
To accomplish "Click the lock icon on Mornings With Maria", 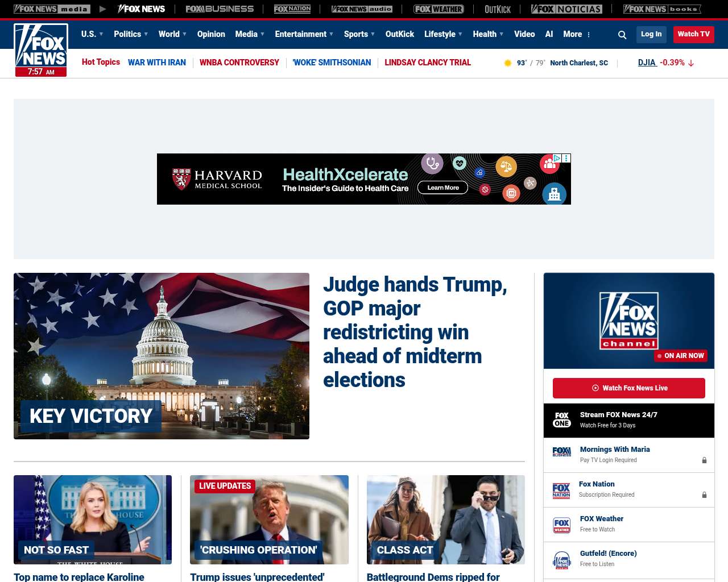I will (704, 460).
